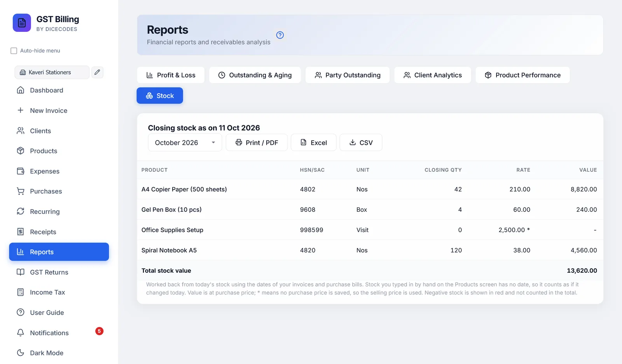
Task: Go to the Purchases page
Action: (x=59, y=191)
